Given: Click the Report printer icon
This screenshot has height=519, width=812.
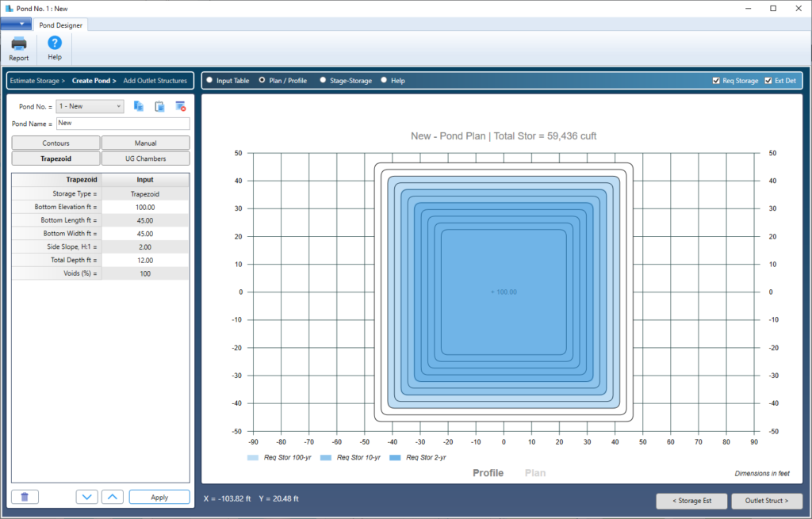Looking at the screenshot, I should point(19,44).
